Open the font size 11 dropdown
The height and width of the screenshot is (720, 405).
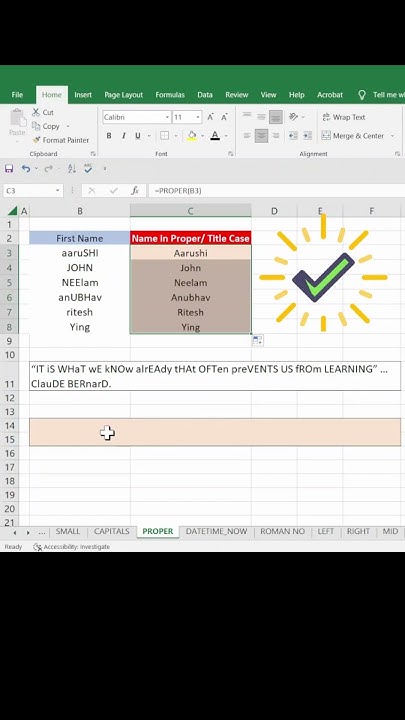(198, 117)
